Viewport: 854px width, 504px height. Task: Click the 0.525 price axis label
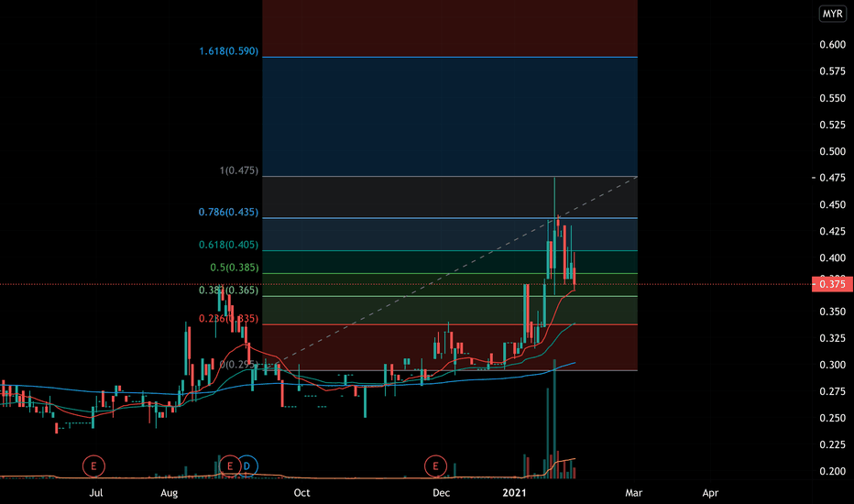click(x=832, y=125)
